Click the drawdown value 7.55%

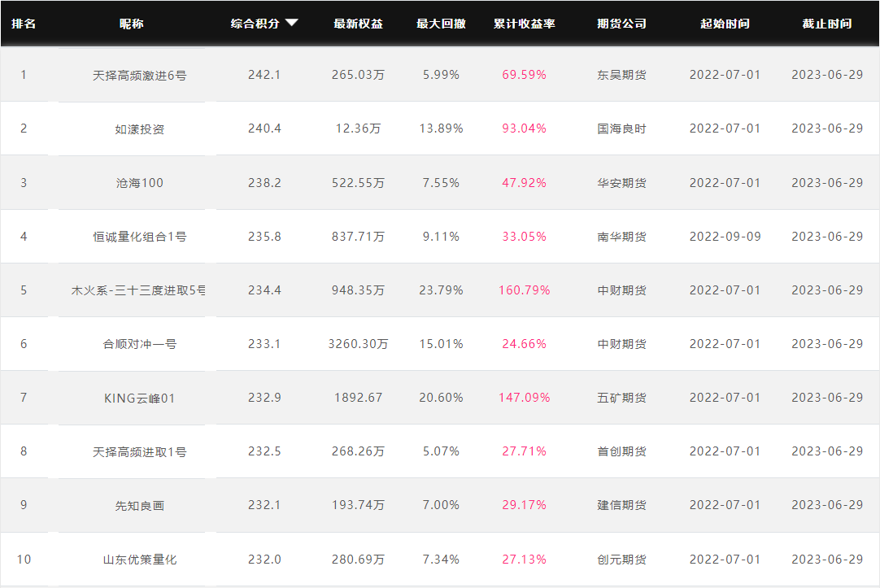click(441, 182)
